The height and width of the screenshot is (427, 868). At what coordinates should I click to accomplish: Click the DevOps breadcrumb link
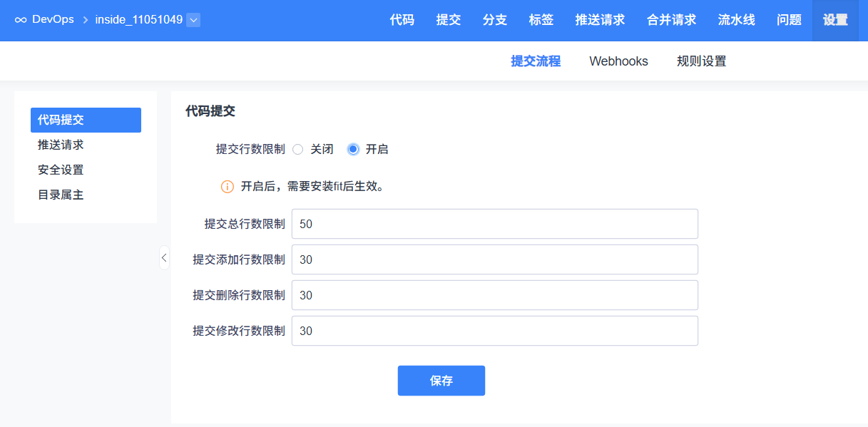53,20
